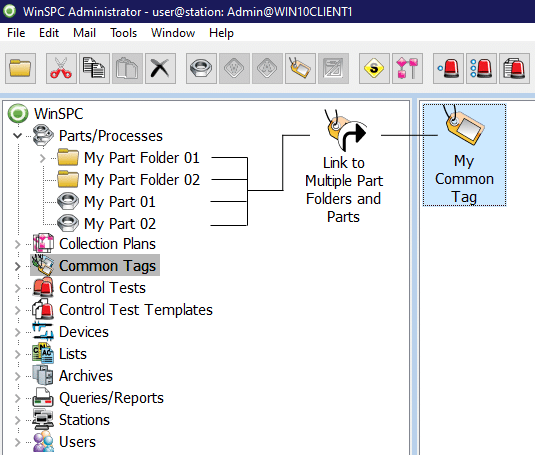Click the yellow diamond S icon
The height and width of the screenshot is (455, 535).
coord(374,68)
